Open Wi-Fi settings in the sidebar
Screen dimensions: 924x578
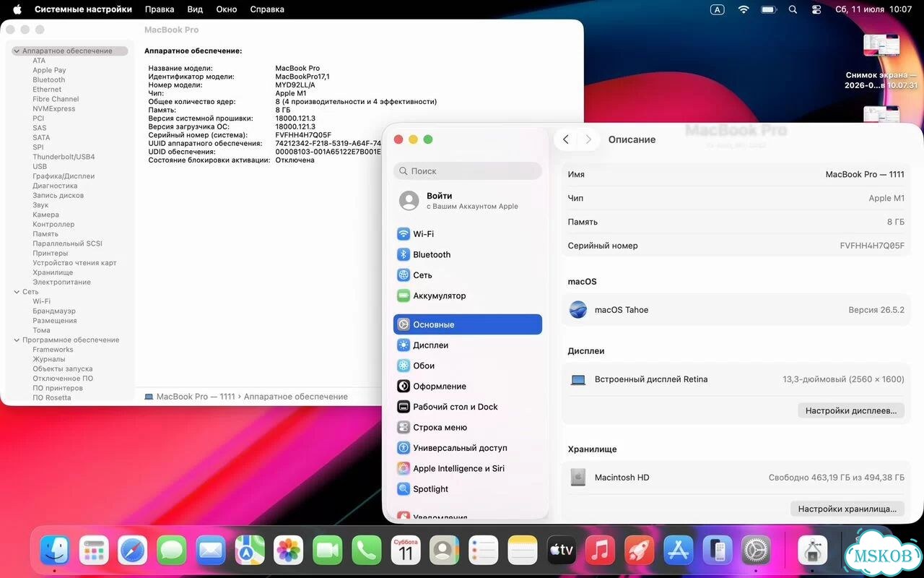tap(467, 234)
